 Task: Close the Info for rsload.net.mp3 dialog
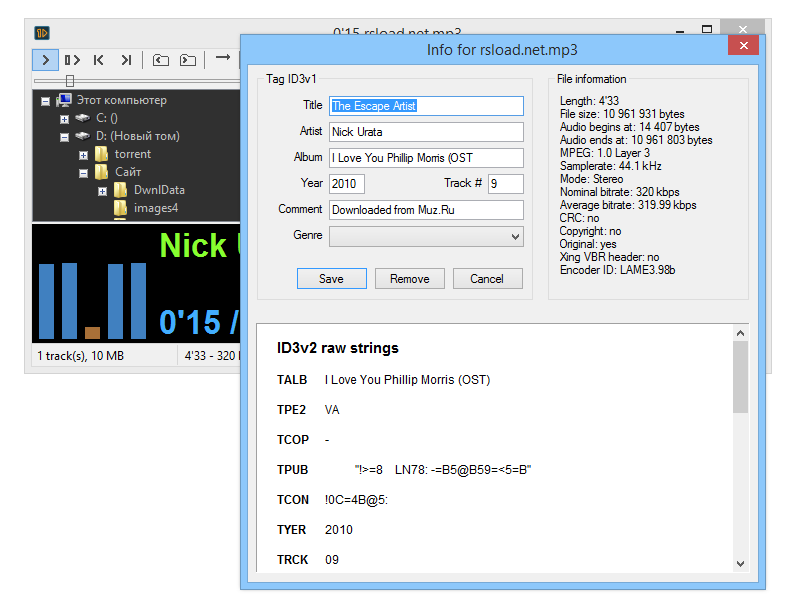(743, 46)
